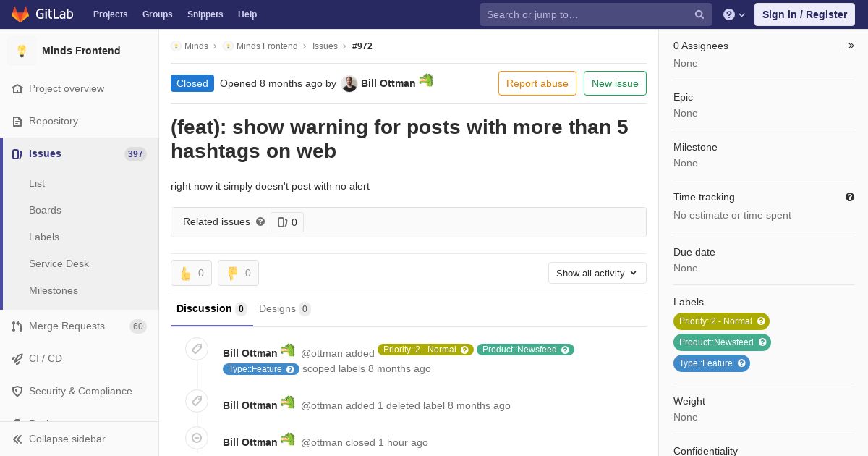This screenshot has width=868, height=456.
Task: Collapse the right sidebar with chevrons icon
Action: (x=851, y=46)
